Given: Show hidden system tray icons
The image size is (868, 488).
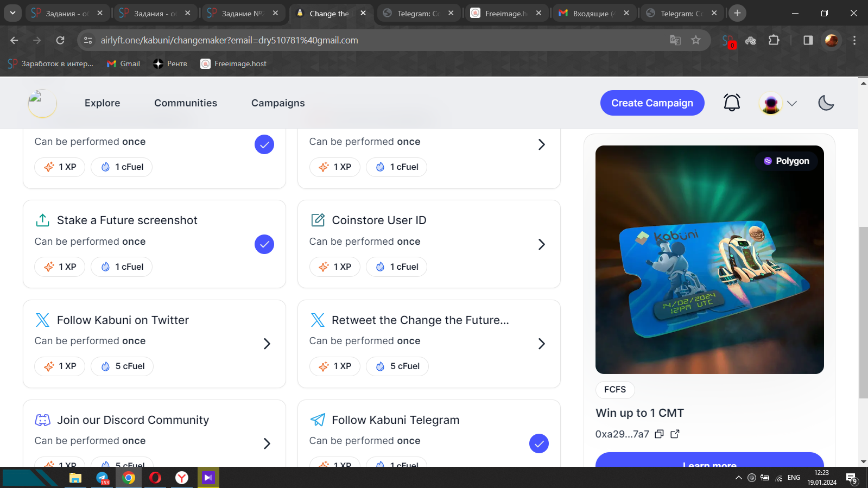Looking at the screenshot, I should click(x=738, y=478).
